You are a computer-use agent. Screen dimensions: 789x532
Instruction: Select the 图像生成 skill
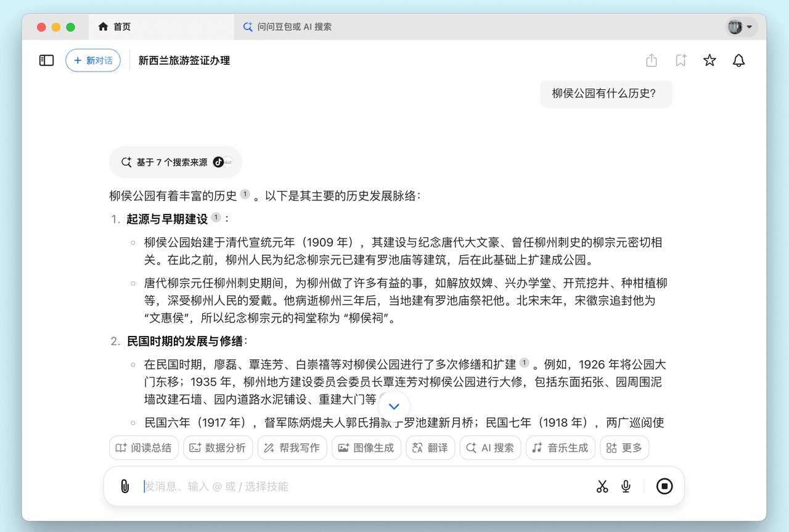point(367,448)
